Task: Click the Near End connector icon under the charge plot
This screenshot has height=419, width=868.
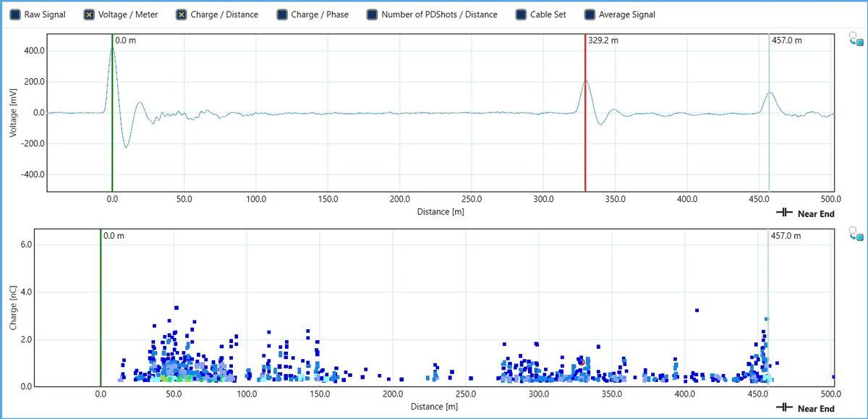Action: (x=785, y=408)
